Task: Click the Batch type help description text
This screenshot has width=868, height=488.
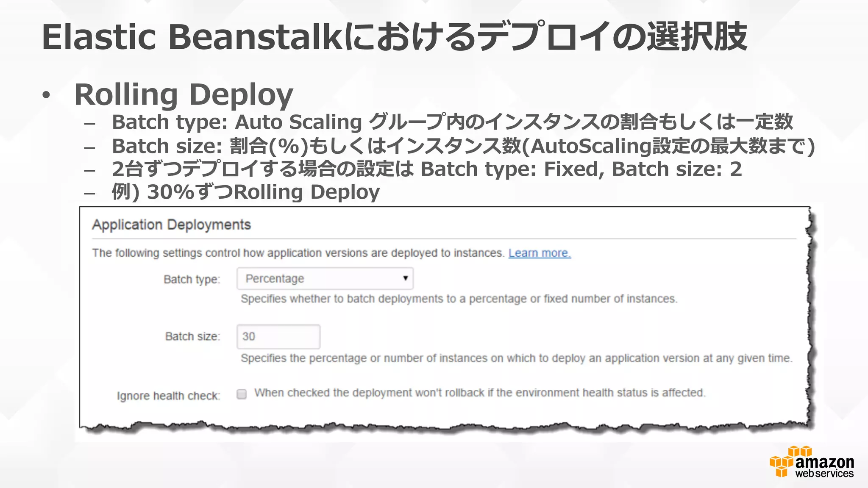Action: [x=459, y=299]
